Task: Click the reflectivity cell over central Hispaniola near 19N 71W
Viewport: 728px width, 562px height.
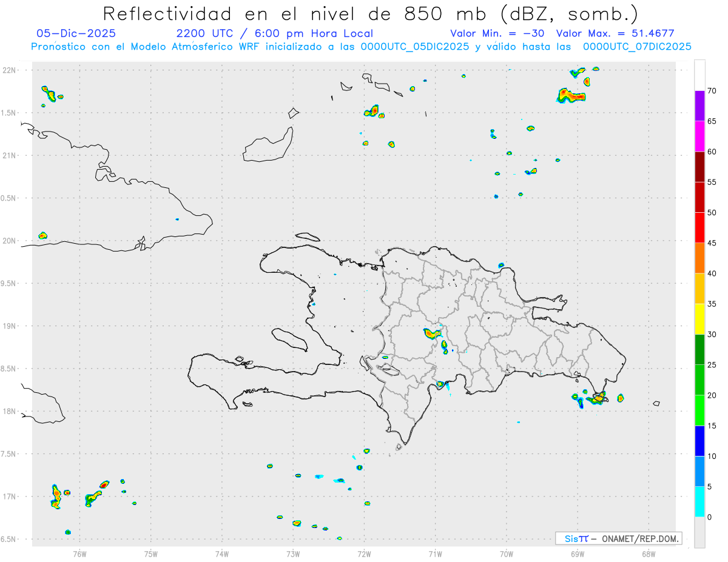Action: pos(433,333)
